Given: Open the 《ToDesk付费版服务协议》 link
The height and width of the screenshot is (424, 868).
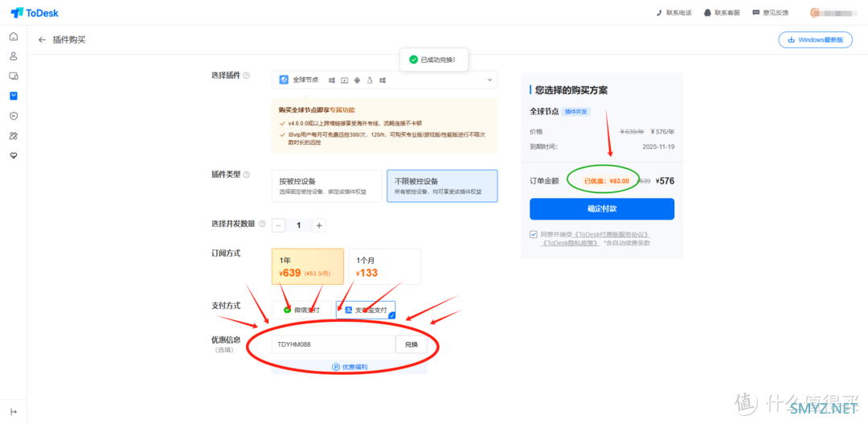Looking at the screenshot, I should click(611, 234).
